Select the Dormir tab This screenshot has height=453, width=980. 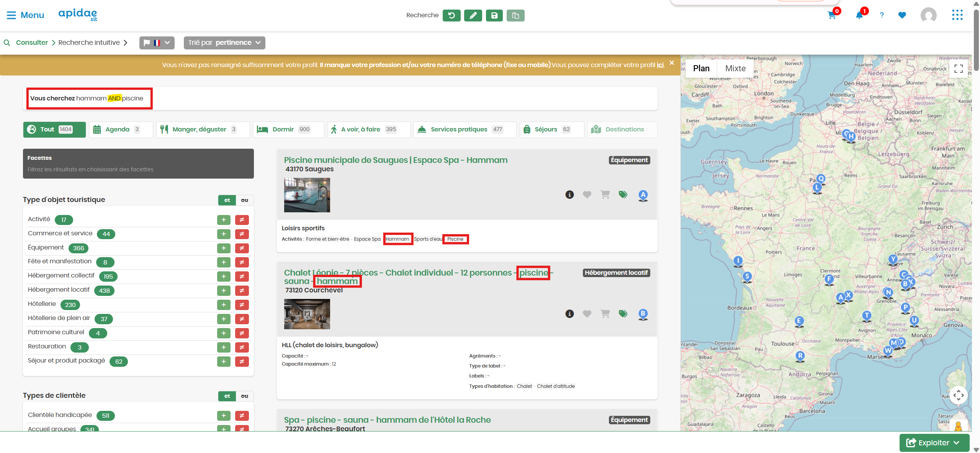click(288, 130)
